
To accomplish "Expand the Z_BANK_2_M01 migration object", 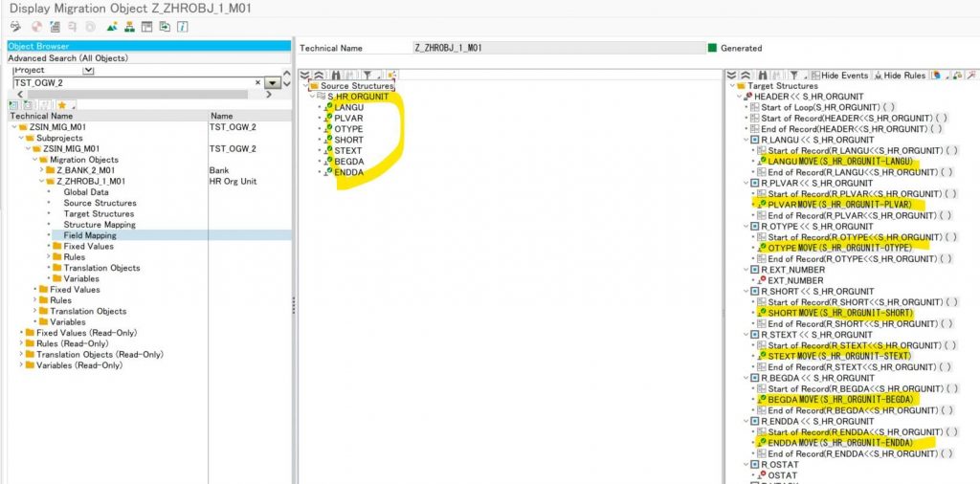I will click(x=42, y=170).
